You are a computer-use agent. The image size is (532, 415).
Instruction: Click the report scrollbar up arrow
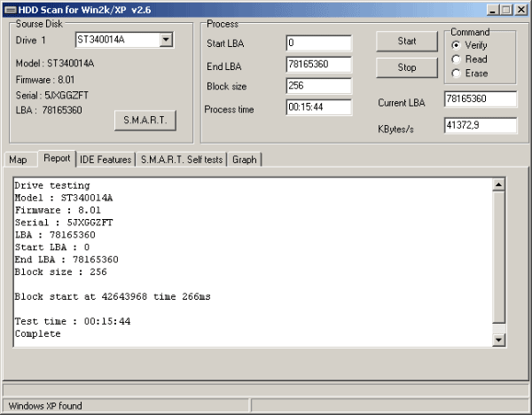(x=498, y=185)
